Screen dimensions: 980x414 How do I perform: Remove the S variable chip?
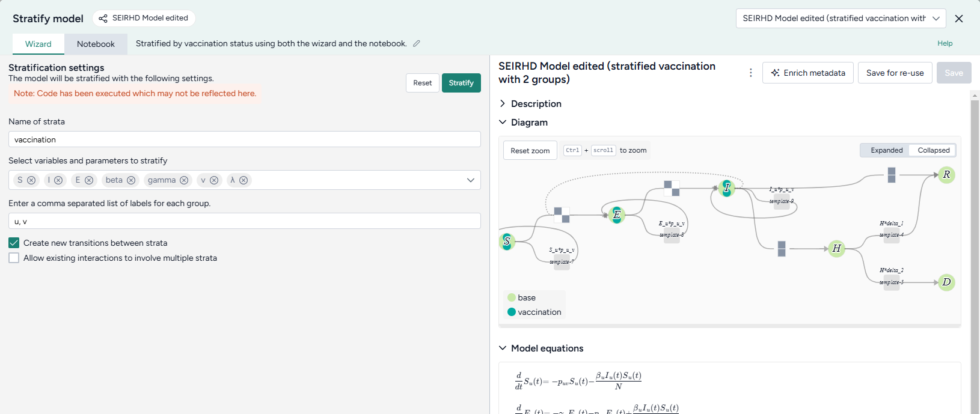(31, 180)
